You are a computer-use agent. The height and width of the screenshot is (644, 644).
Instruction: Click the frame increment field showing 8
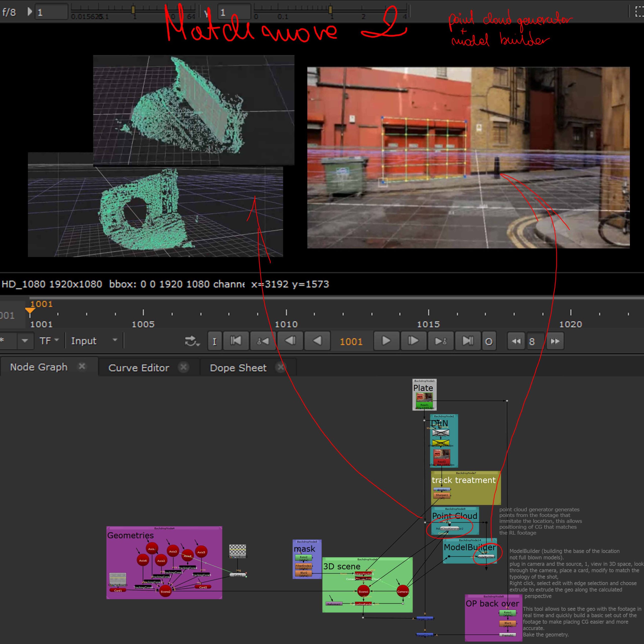click(535, 341)
